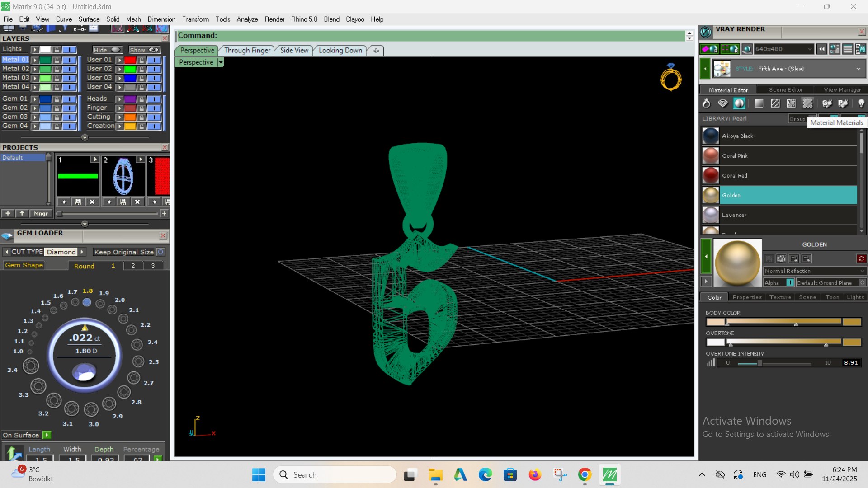Open the 640x480 resolution dropdown
The width and height of the screenshot is (868, 488).
[x=784, y=49]
